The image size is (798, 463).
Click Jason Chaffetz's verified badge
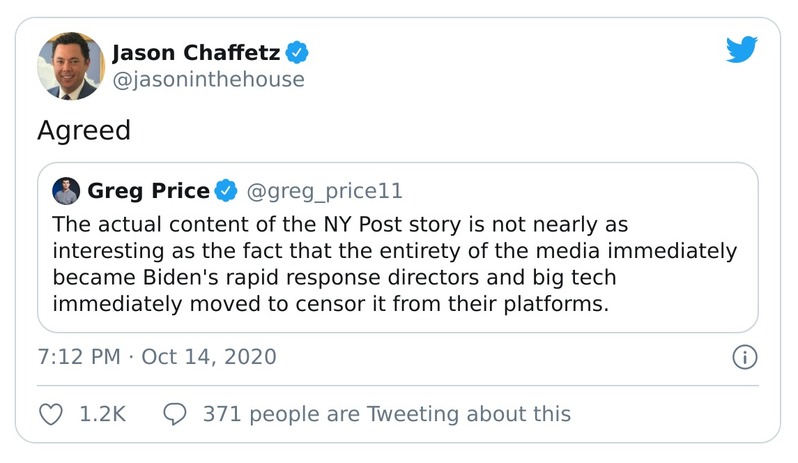point(297,51)
